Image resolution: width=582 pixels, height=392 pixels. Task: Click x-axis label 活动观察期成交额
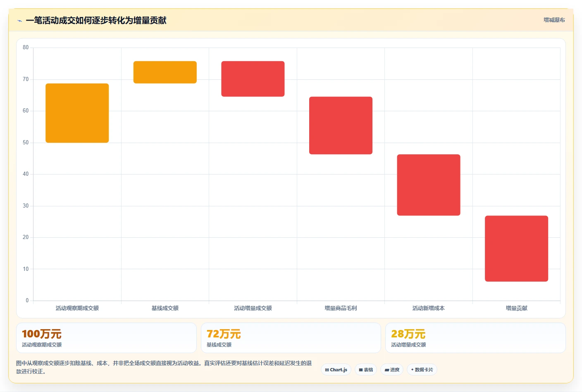pos(77,308)
